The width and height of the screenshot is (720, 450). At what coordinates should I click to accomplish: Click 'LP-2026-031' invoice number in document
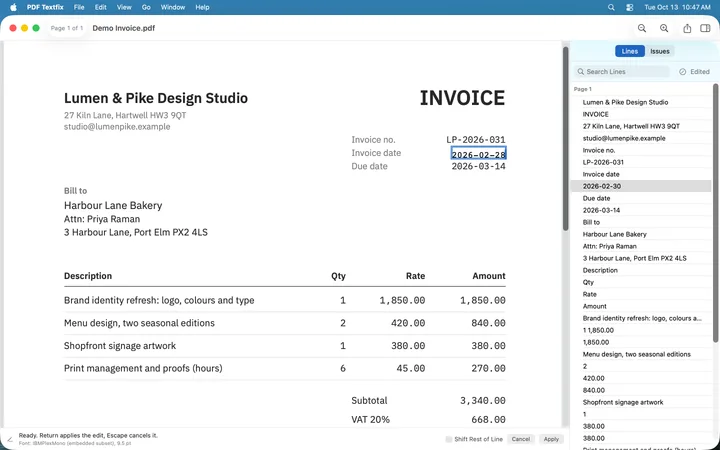point(476,140)
